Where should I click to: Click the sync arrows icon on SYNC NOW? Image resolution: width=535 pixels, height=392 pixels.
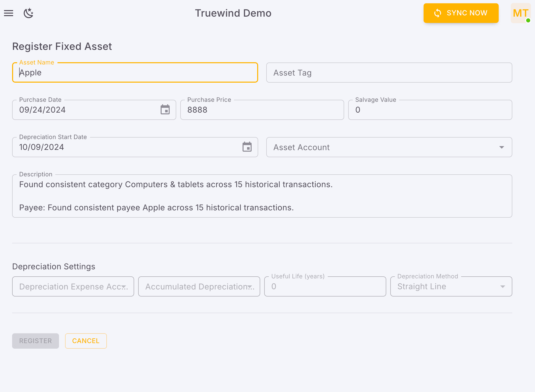click(x=438, y=13)
